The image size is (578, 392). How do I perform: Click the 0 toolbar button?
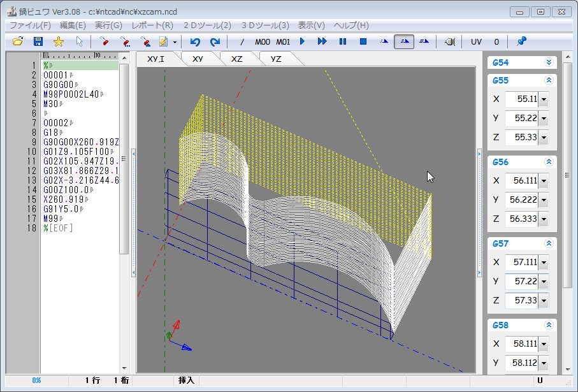pyautogui.click(x=496, y=41)
